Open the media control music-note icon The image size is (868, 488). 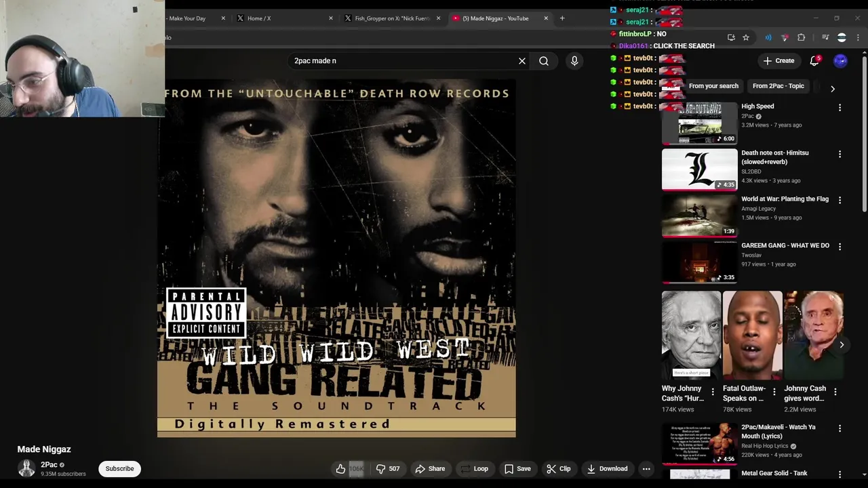pyautogui.click(x=825, y=38)
